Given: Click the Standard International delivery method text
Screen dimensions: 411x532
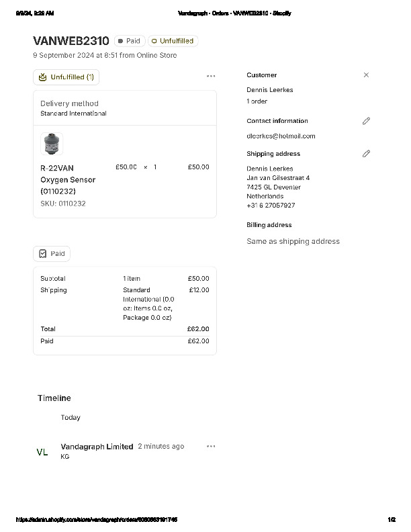Looking at the screenshot, I should coord(73,114).
